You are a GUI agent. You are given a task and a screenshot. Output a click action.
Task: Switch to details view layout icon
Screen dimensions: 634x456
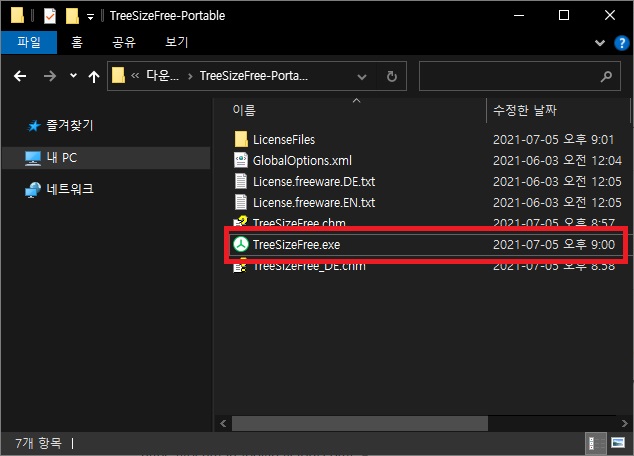tap(596, 443)
